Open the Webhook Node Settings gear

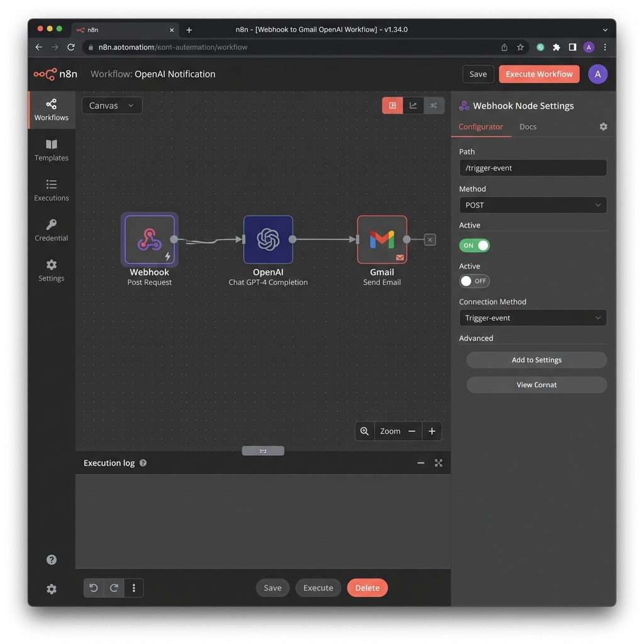603,126
